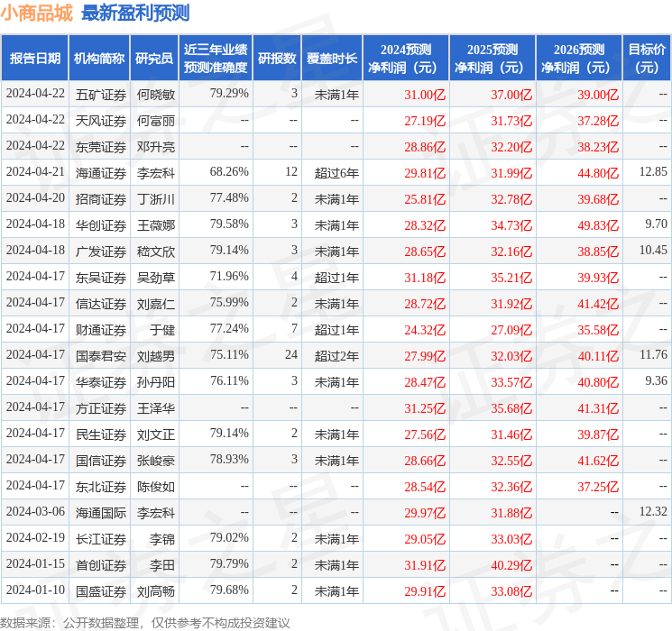Click researcher name 何晓敏
The width and height of the screenshot is (672, 631).
pyautogui.click(x=156, y=95)
